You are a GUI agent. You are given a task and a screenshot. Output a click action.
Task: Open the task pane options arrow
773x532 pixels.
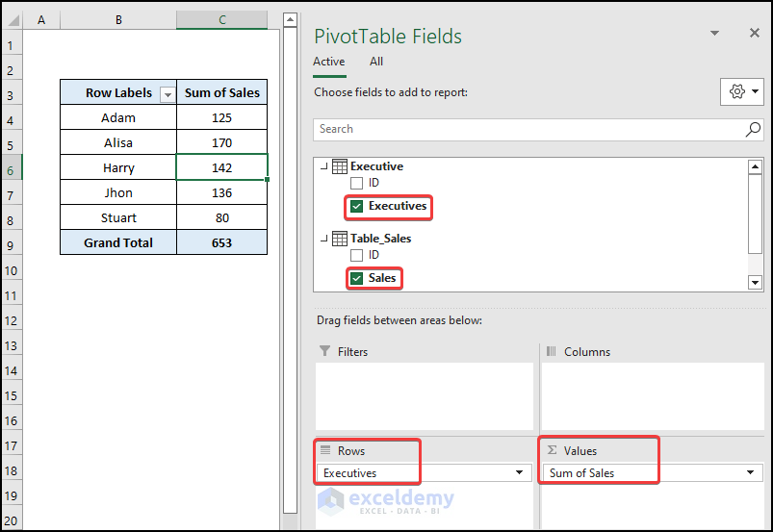pos(714,33)
